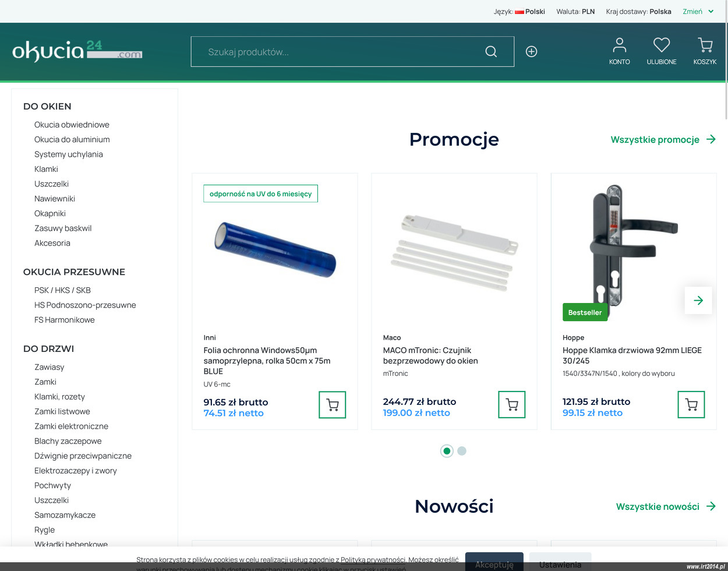
Task: Open Zawiasy category
Action: 50,367
